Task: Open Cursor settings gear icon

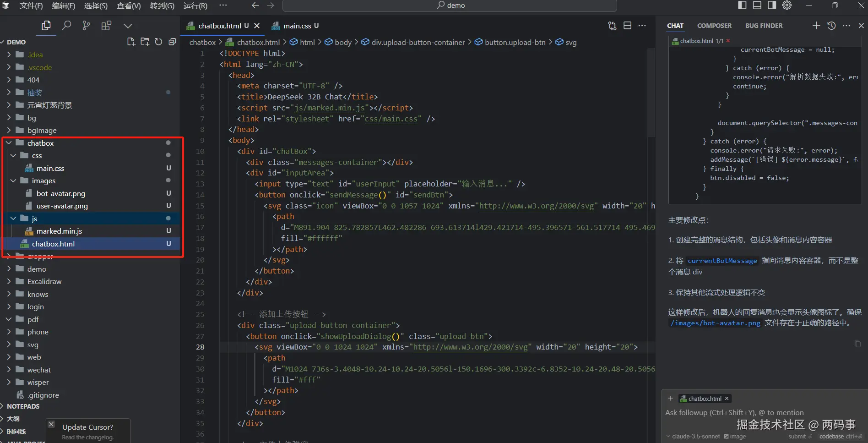Action: 787,5
